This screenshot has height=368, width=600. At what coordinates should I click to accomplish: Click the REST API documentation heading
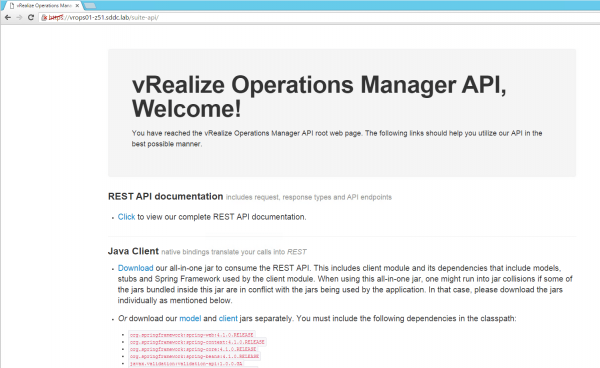pos(165,196)
